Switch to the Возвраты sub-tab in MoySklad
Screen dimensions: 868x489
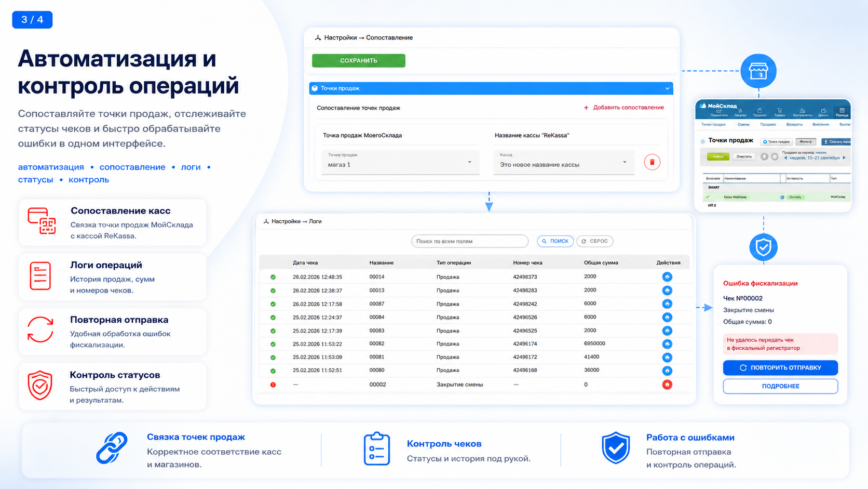pyautogui.click(x=794, y=125)
